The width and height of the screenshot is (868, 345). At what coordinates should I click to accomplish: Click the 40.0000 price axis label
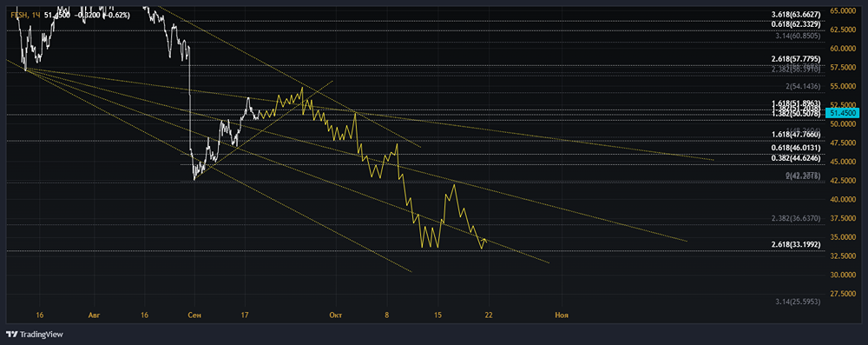[842, 199]
